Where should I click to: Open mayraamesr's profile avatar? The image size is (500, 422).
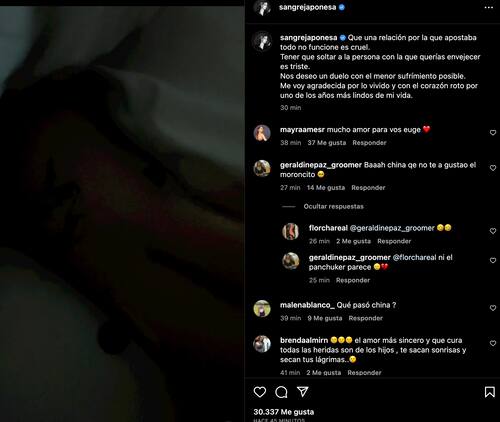262,133
